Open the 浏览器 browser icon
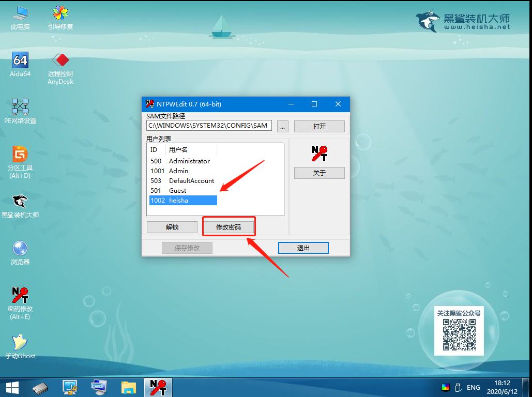The height and width of the screenshot is (397, 532). [20, 249]
